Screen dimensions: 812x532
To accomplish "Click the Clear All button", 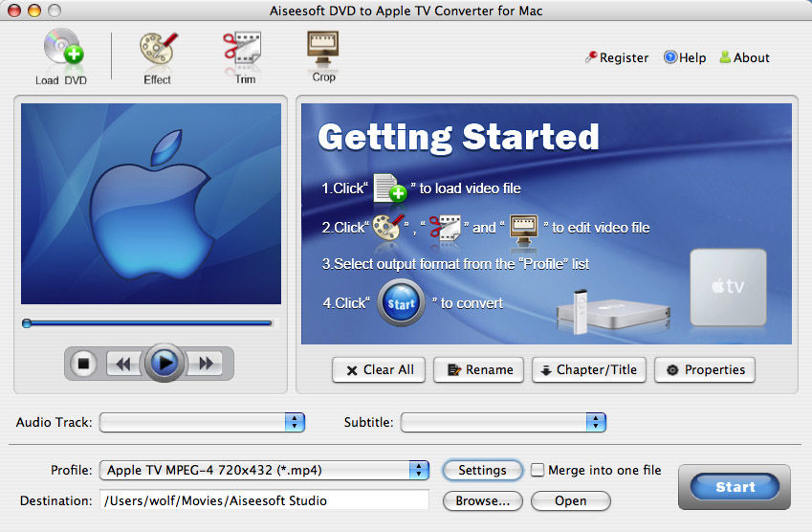I will 379,370.
